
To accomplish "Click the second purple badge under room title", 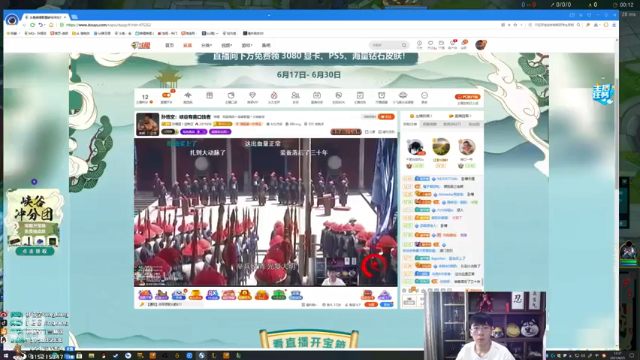I will [x=220, y=132].
